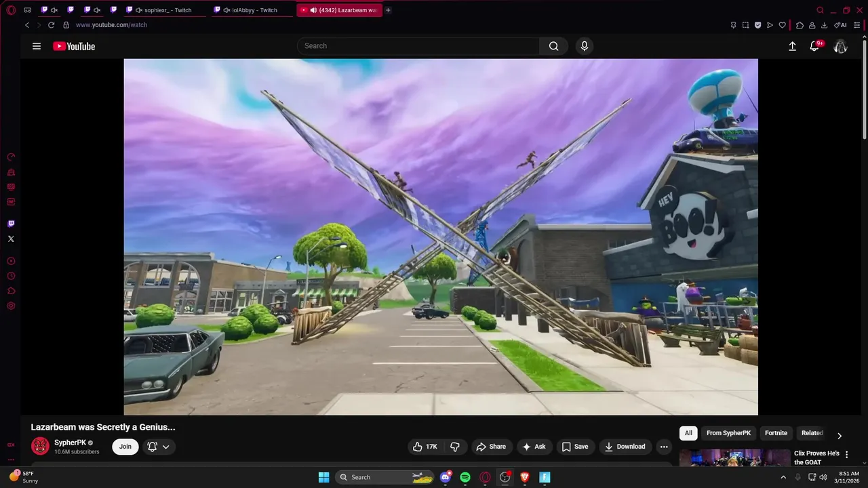Toggle SypherPK channel notification bell
The height and width of the screenshot is (488, 868).
coord(158,447)
